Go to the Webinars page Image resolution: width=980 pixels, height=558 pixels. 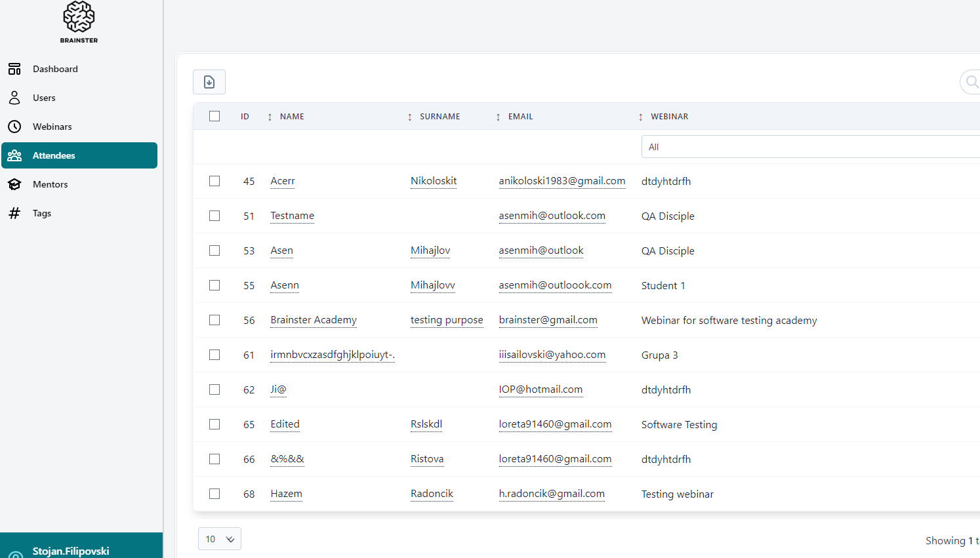[x=52, y=127]
